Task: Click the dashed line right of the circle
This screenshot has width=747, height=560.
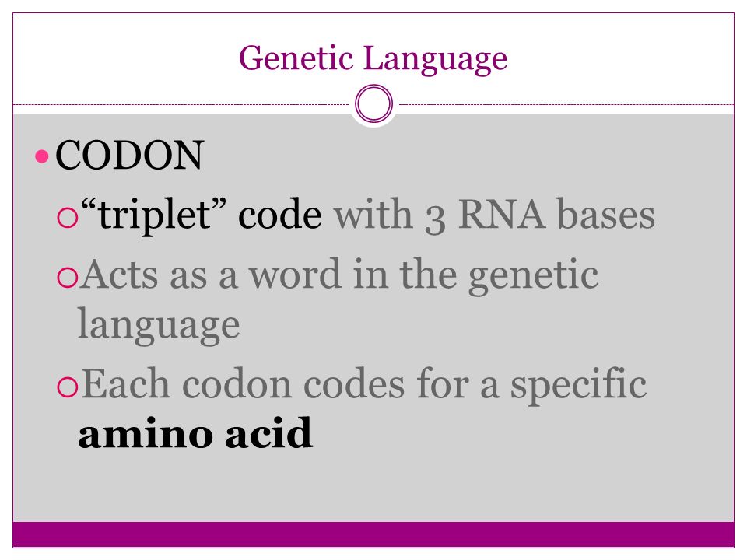Action: (566, 104)
